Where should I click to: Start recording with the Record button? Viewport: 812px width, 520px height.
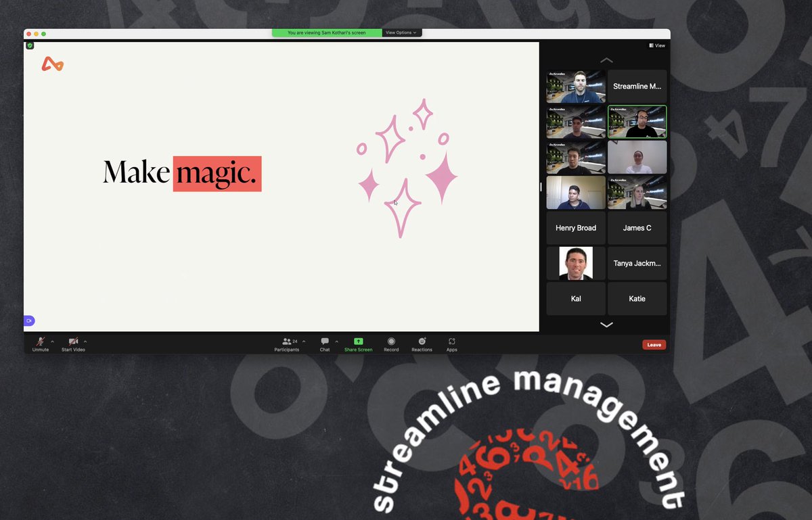click(x=391, y=344)
